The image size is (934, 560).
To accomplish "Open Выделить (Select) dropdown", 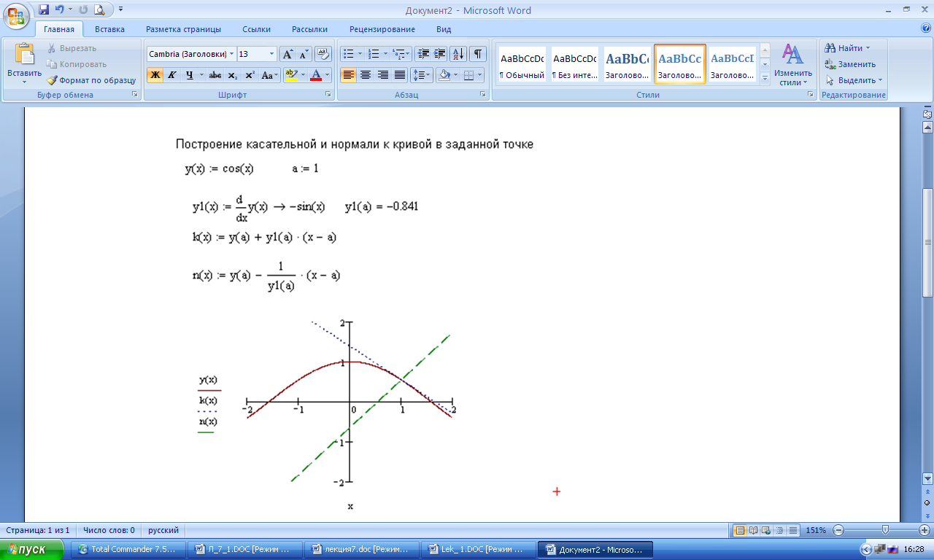I will click(854, 80).
